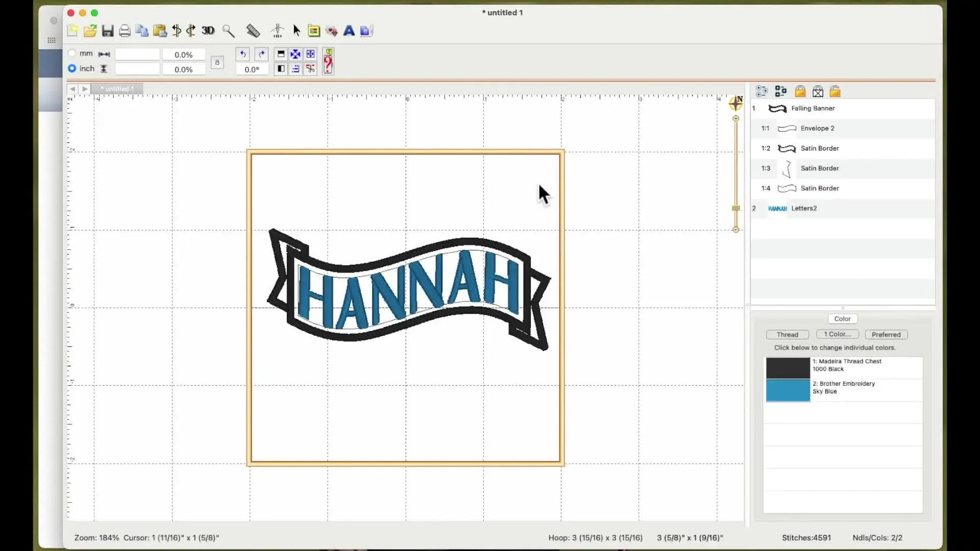Click the New design page icon
980x551 pixels.
click(72, 31)
